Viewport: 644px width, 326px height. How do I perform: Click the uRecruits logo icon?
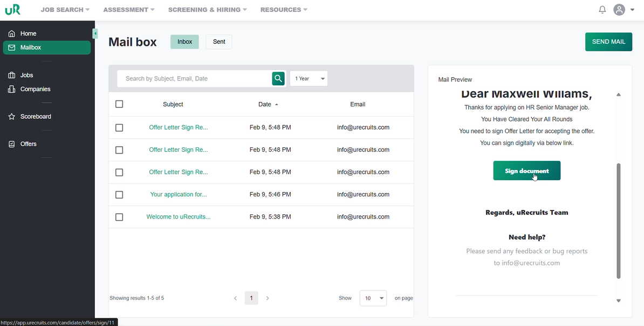click(x=13, y=10)
